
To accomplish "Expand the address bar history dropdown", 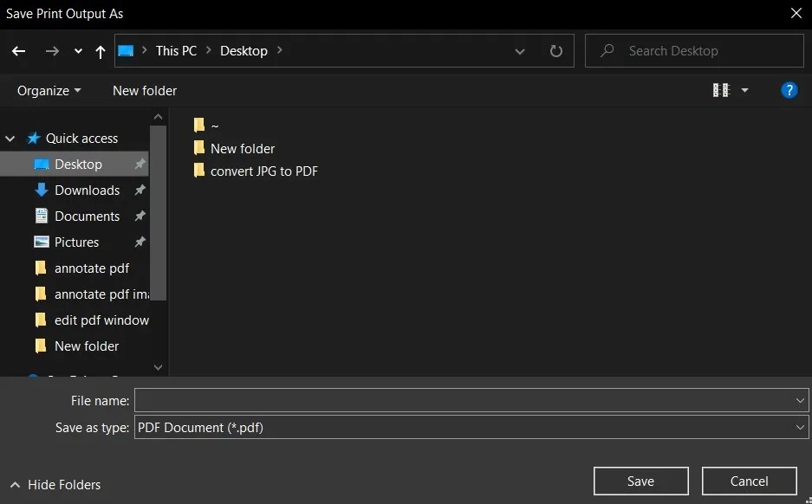I will 520,51.
